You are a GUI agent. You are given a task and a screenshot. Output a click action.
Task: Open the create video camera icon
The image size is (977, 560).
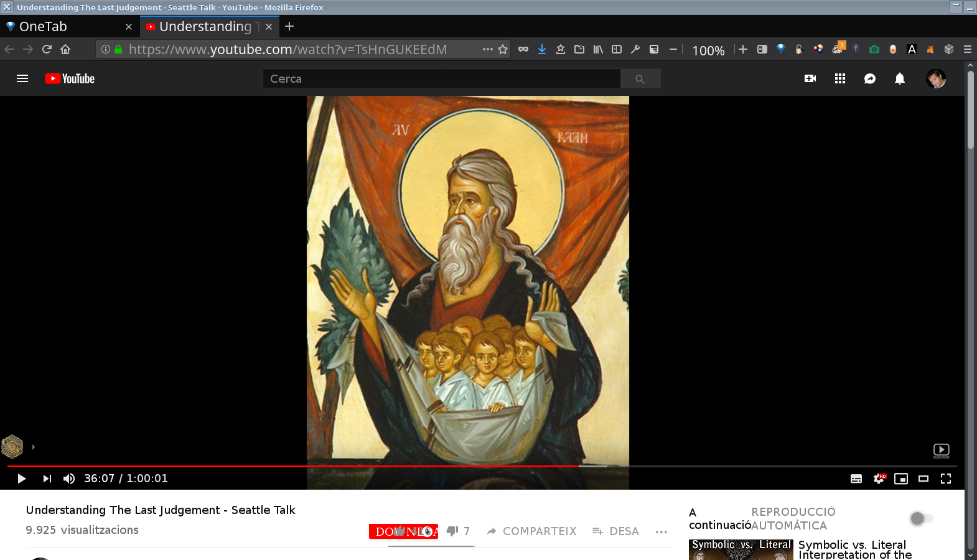tap(810, 78)
